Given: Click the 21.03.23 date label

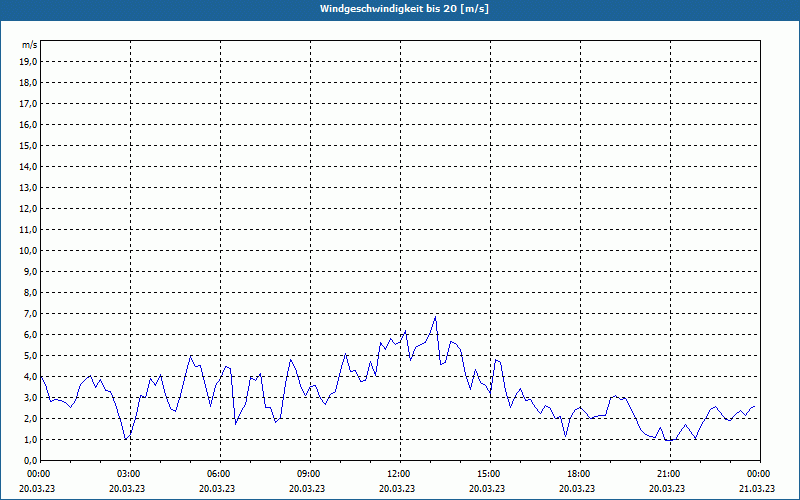Looking at the screenshot, I should [757, 488].
